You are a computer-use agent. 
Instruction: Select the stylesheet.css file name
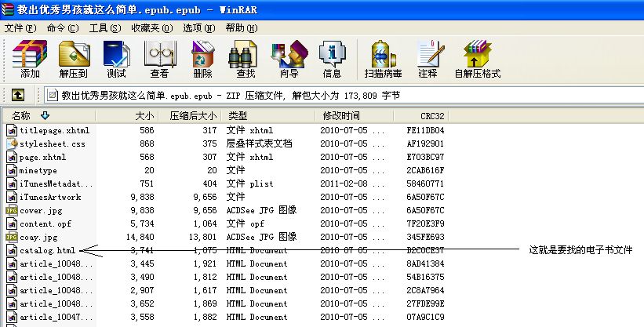click(53, 144)
